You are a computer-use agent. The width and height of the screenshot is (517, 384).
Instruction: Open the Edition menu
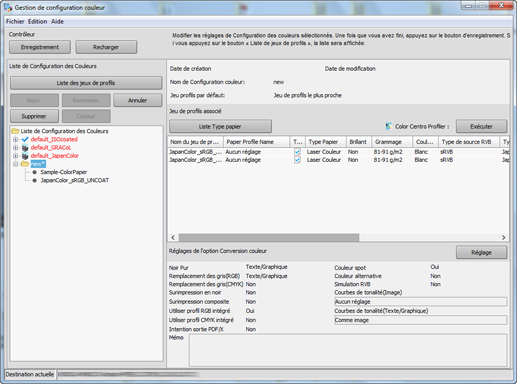pos(37,21)
